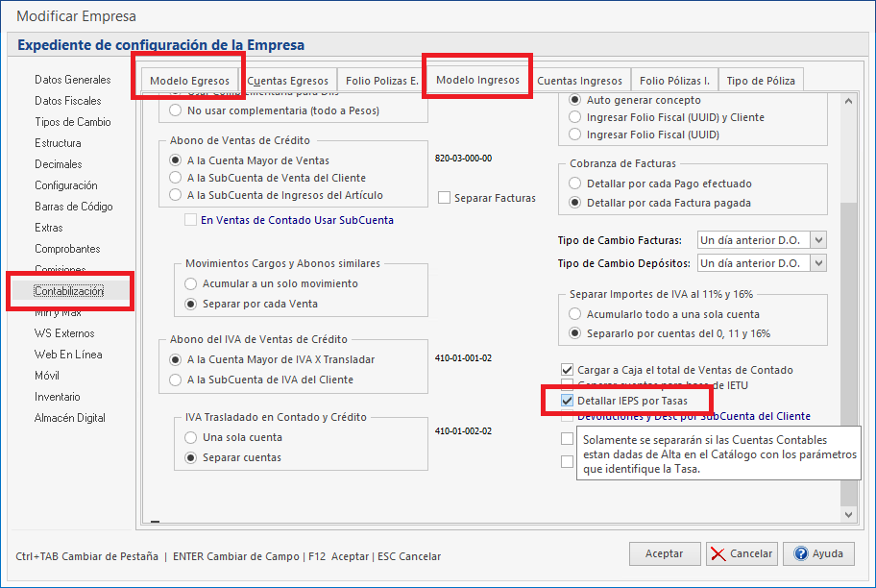Select Detallar por cada Pago efectuado

(575, 184)
